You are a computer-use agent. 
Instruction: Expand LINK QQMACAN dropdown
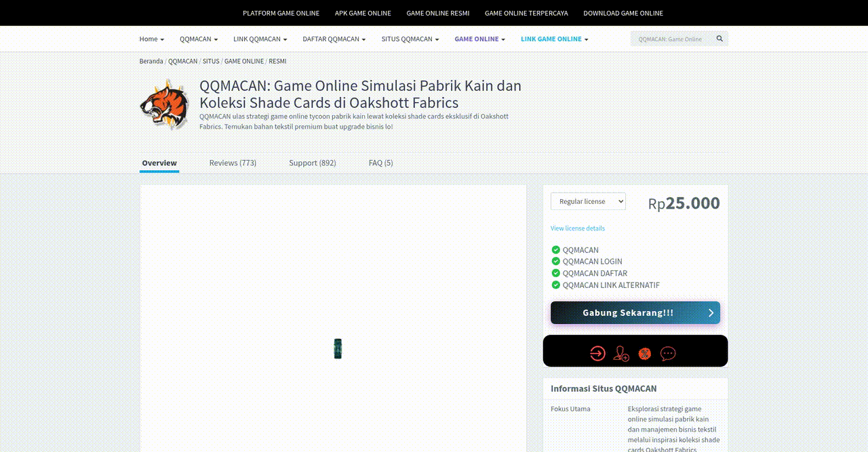260,39
